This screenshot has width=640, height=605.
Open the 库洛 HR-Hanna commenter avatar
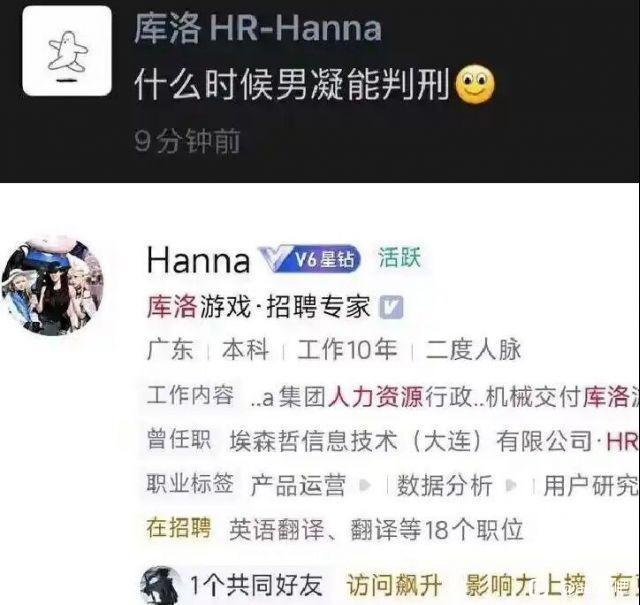coord(67,51)
